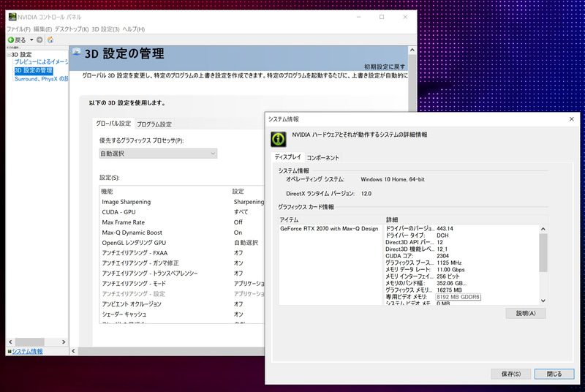
Task: Open the Back history dropdown arrow
Action: (31, 40)
